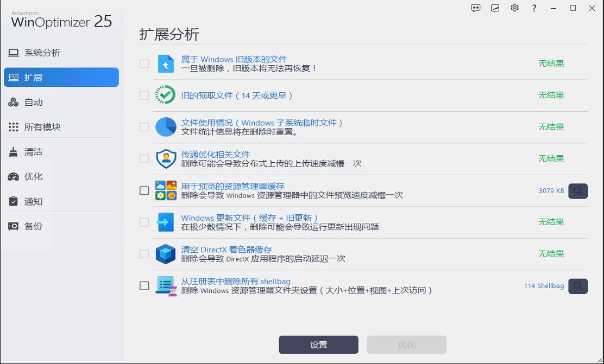Click the greyed 优化 button at bottom
Viewport: 604px width, 364px height.
[x=407, y=345]
